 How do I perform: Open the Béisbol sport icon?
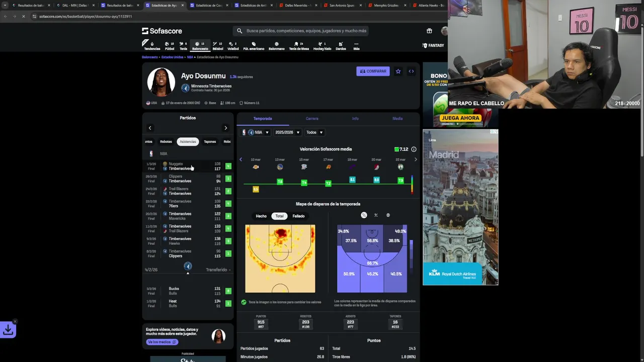[218, 46]
